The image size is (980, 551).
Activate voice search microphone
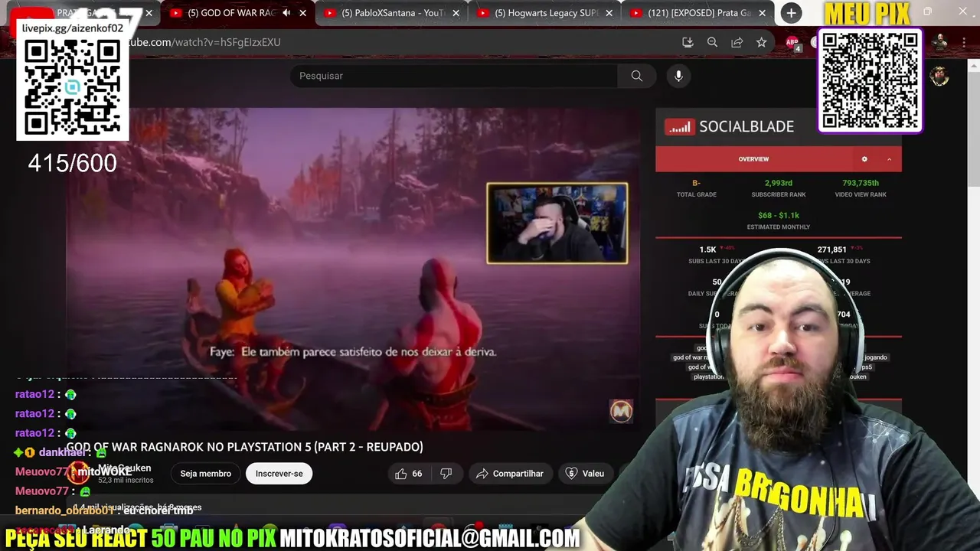click(678, 76)
